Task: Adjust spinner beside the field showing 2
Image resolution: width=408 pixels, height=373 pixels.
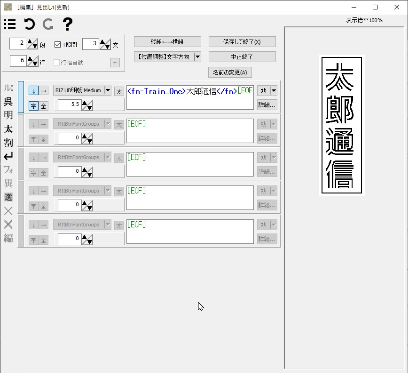Action: tap(32, 44)
